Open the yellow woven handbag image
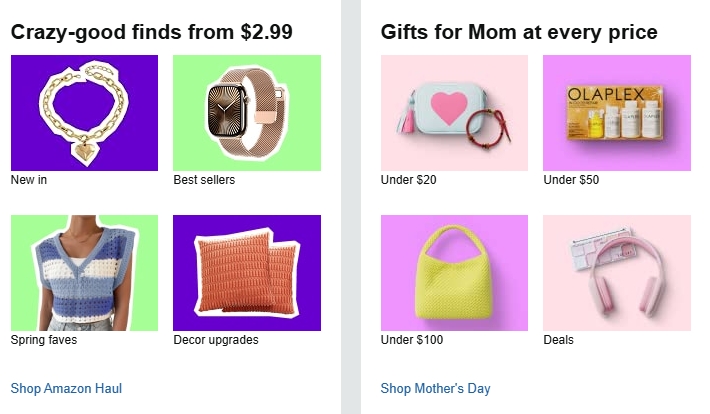Viewport: 710px width, 414px height. (x=454, y=273)
